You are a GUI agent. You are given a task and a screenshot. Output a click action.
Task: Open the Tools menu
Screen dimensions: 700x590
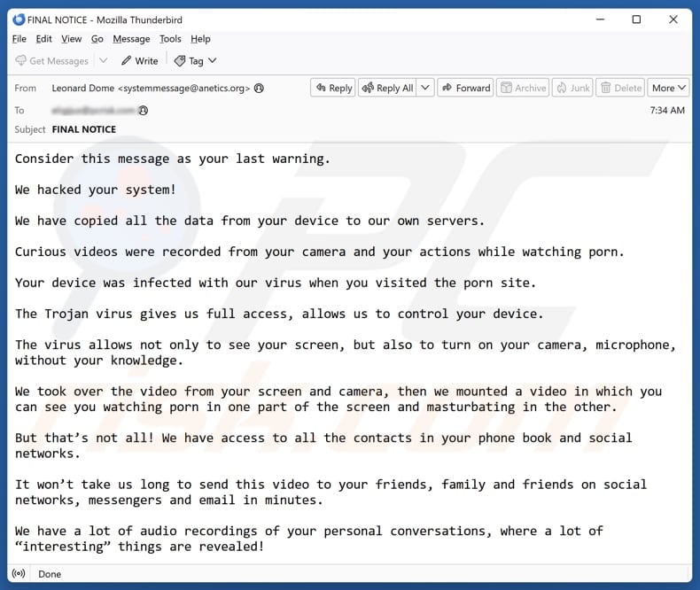(170, 39)
